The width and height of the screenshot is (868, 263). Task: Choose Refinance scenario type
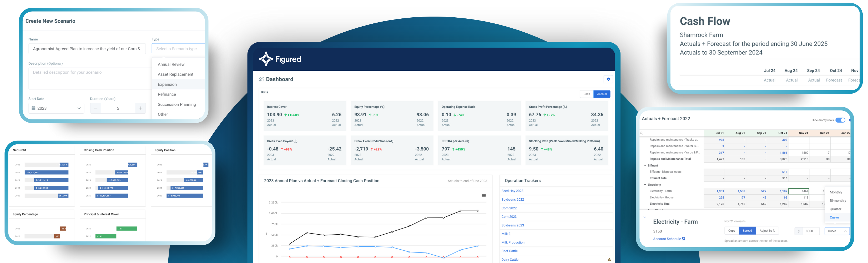(167, 94)
